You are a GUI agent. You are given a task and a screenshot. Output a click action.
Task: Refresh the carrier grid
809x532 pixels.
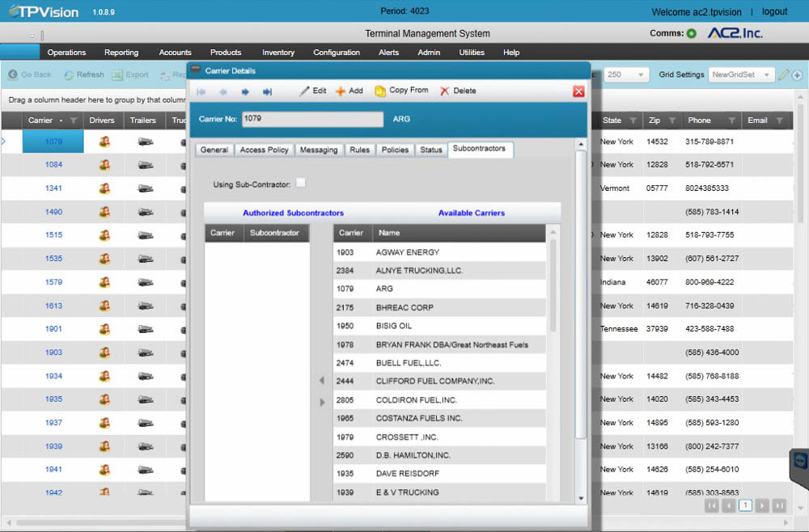coord(83,74)
